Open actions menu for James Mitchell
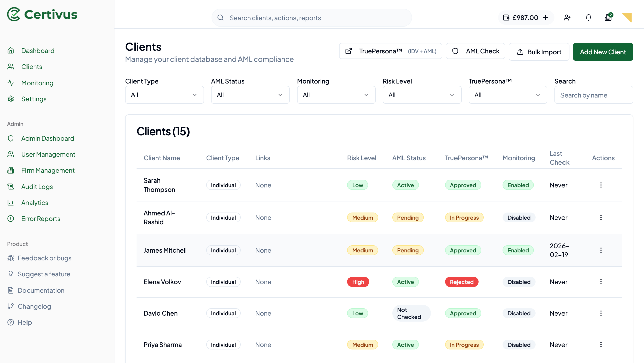 click(x=601, y=250)
